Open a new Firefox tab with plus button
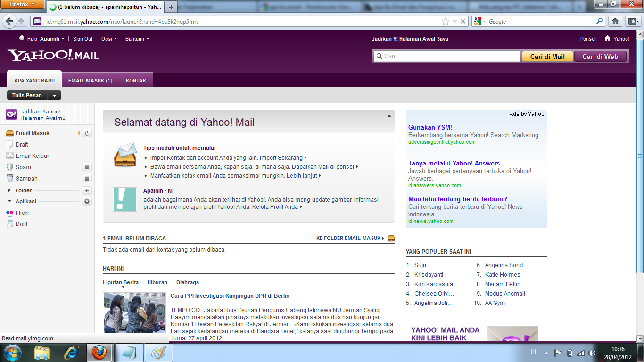The height and width of the screenshot is (362, 644). pyautogui.click(x=171, y=7)
